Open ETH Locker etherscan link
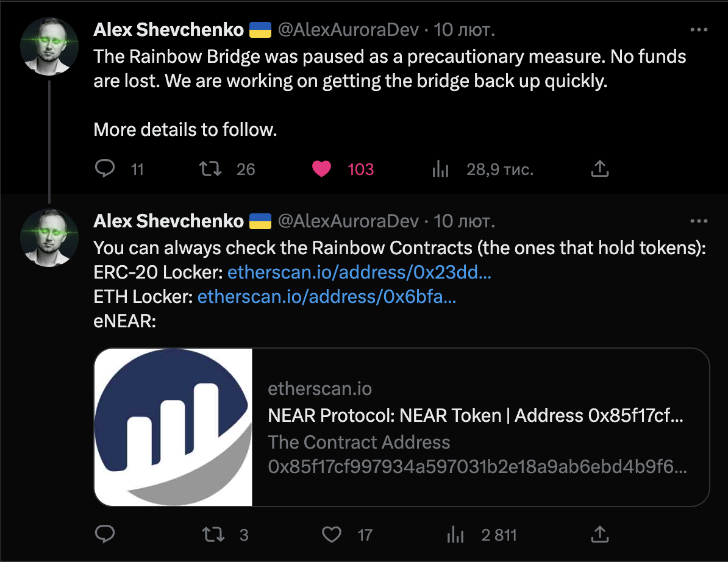This screenshot has width=728, height=562. pyautogui.click(x=327, y=297)
